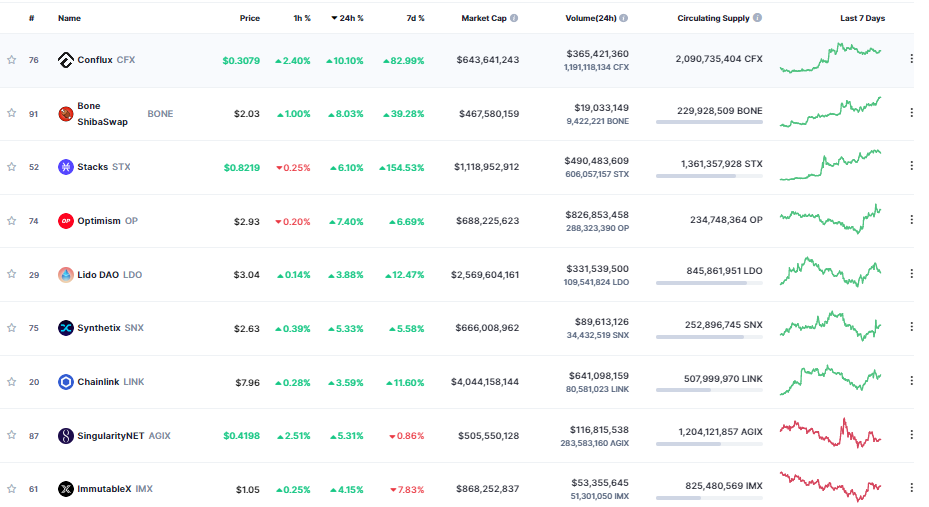The height and width of the screenshot is (507, 929).
Task: Open the Synthetix SNX coin page
Action: tap(110, 328)
